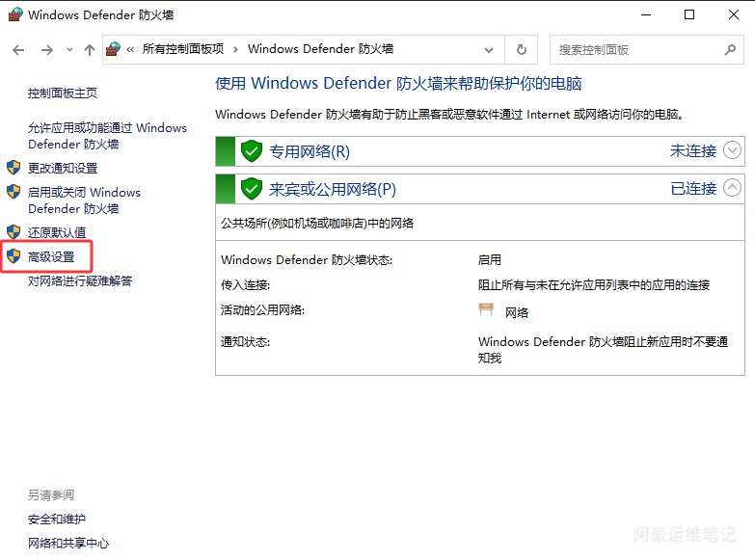Click the 活动的公用网络 label
This screenshot has height=560, width=755.
262,310
